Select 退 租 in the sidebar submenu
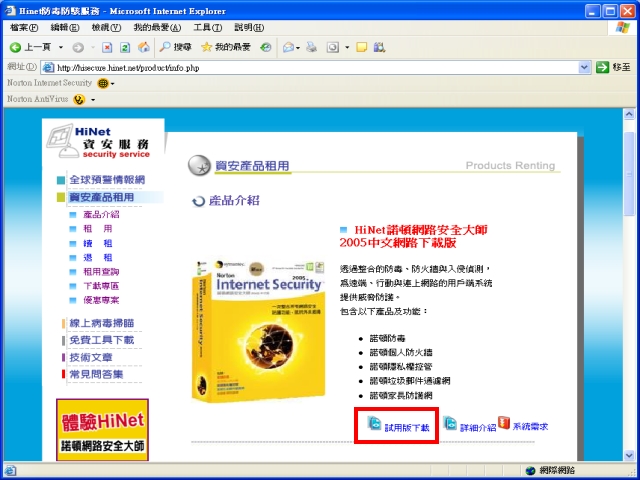The height and width of the screenshot is (480, 640). coord(98,257)
